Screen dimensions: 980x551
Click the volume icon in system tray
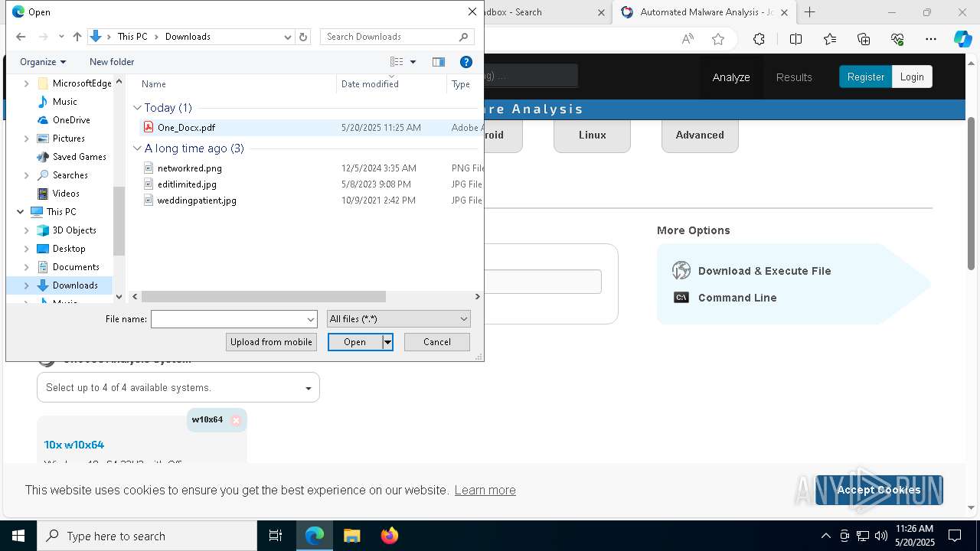(881, 536)
